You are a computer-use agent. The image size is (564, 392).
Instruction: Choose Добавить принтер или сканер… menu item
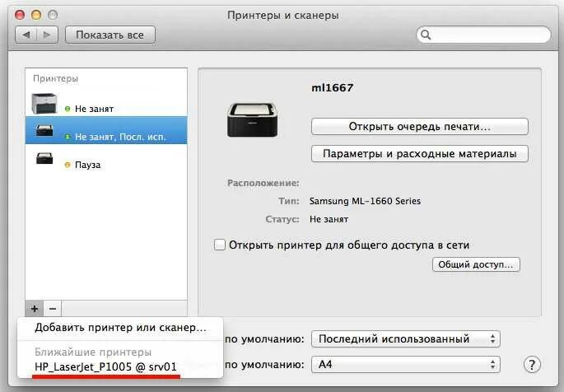pos(120,328)
